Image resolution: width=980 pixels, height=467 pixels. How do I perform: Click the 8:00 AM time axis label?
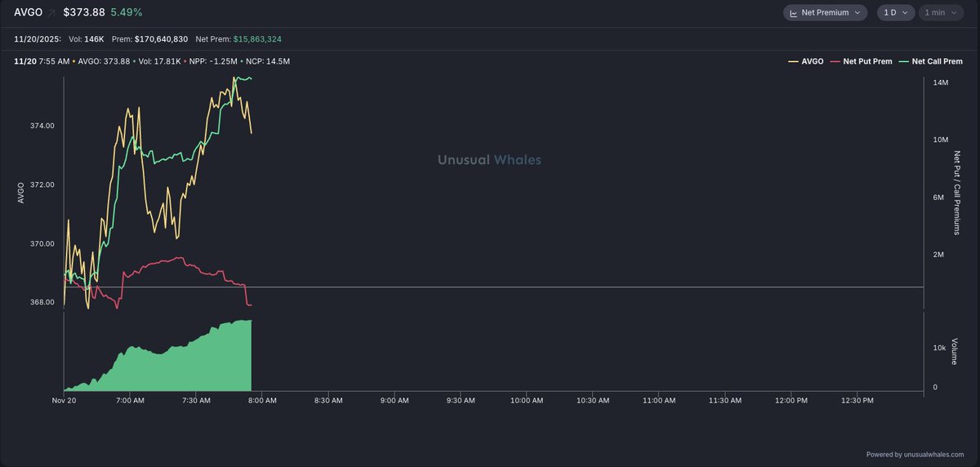[262, 401]
